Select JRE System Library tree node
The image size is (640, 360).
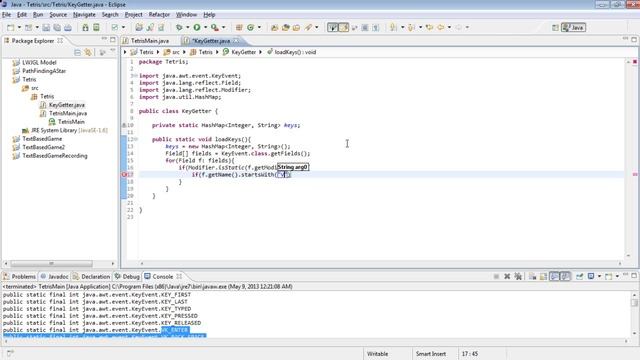65,131
